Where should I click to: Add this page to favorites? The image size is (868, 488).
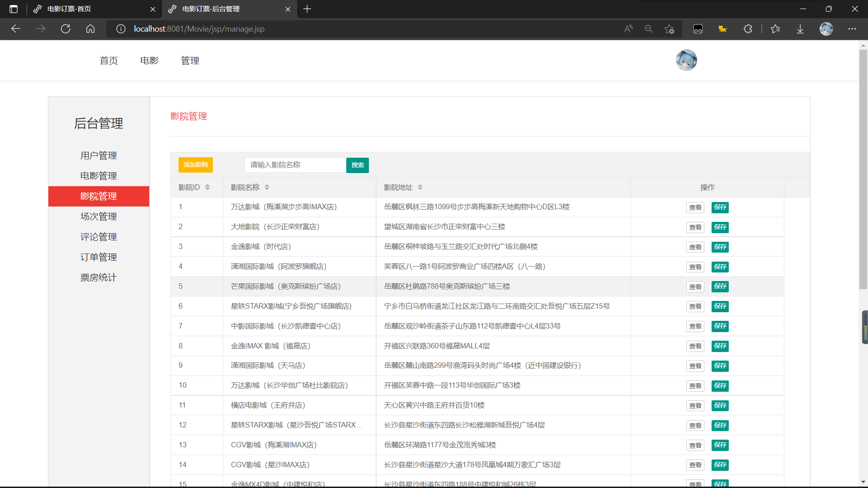(x=670, y=28)
